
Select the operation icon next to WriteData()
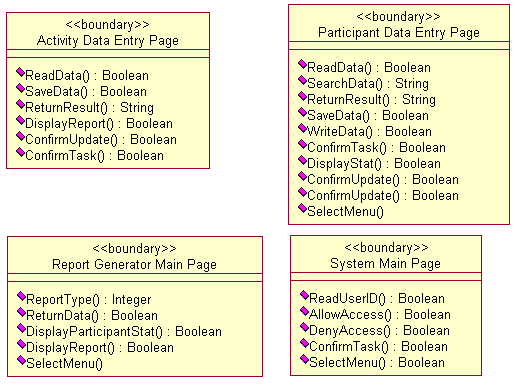302,128
